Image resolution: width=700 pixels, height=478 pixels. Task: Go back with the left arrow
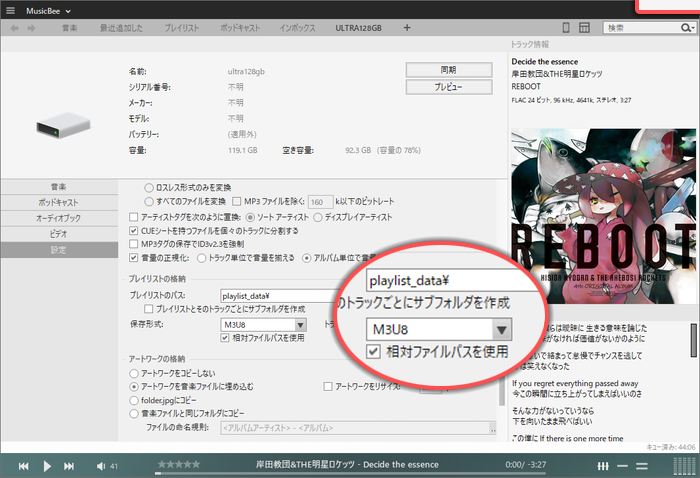(14, 28)
